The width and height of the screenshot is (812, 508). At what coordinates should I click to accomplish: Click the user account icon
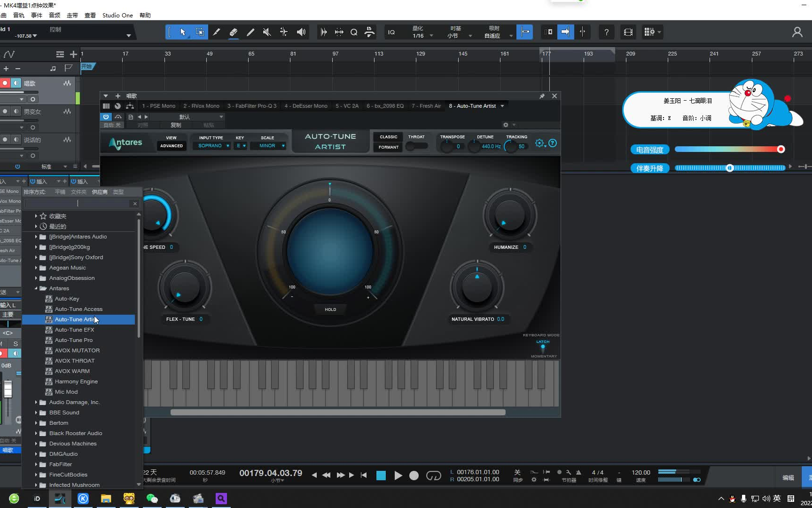pyautogui.click(x=797, y=32)
